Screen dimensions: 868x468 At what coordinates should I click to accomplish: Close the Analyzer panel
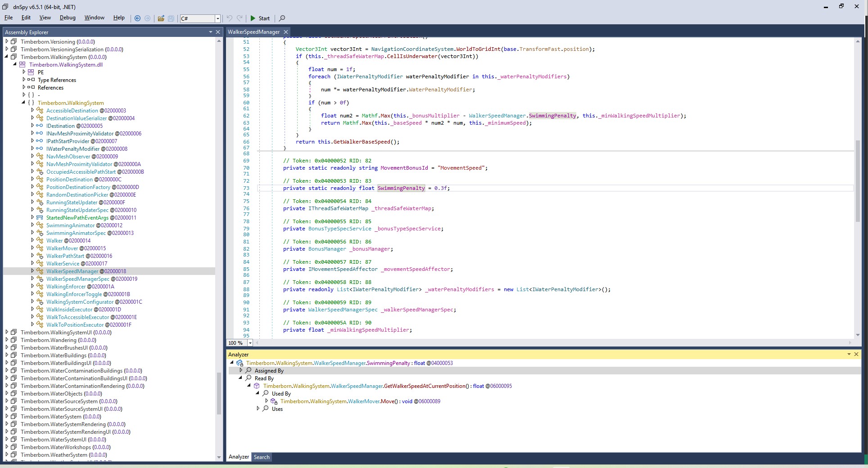tap(856, 355)
